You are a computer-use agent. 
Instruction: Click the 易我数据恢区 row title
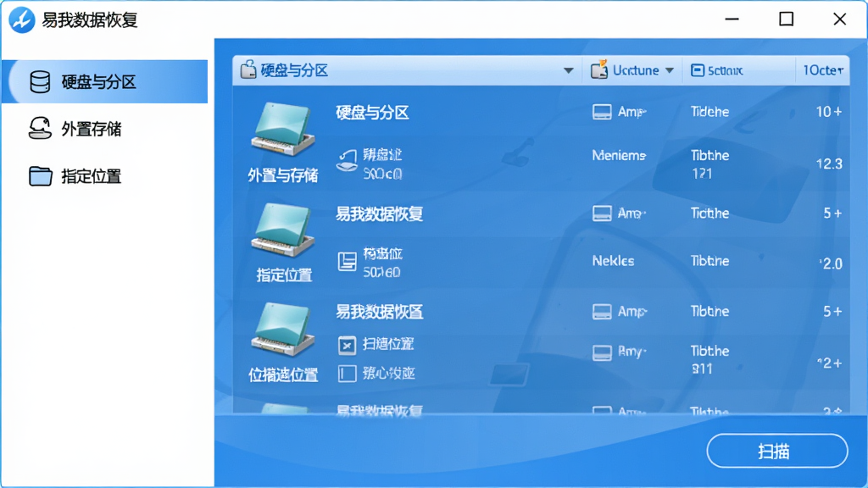pos(379,312)
